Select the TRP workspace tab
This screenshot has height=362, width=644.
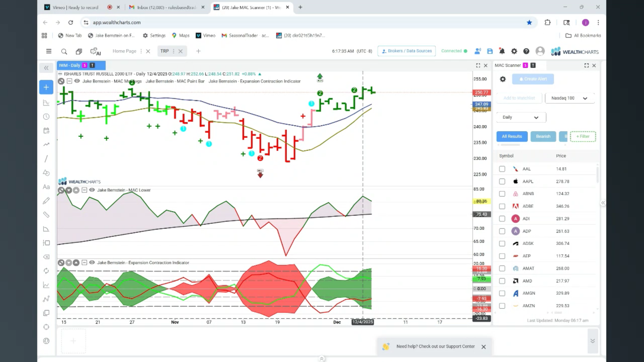(x=164, y=51)
